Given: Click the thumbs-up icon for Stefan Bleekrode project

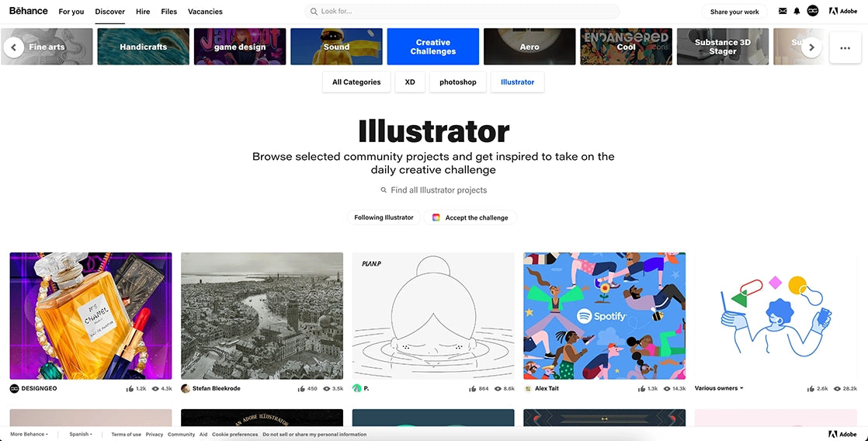Looking at the screenshot, I should (302, 389).
